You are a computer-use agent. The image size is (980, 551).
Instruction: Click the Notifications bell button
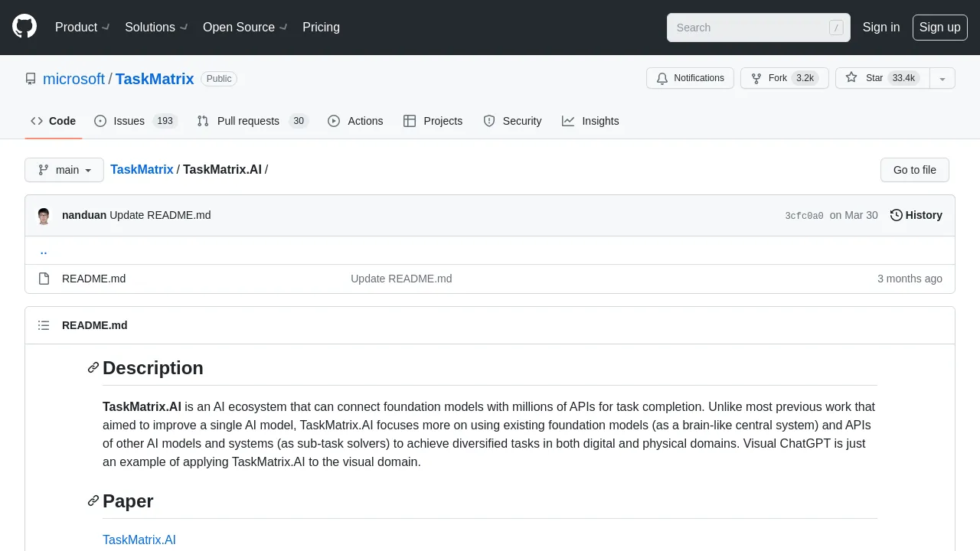pyautogui.click(x=691, y=78)
